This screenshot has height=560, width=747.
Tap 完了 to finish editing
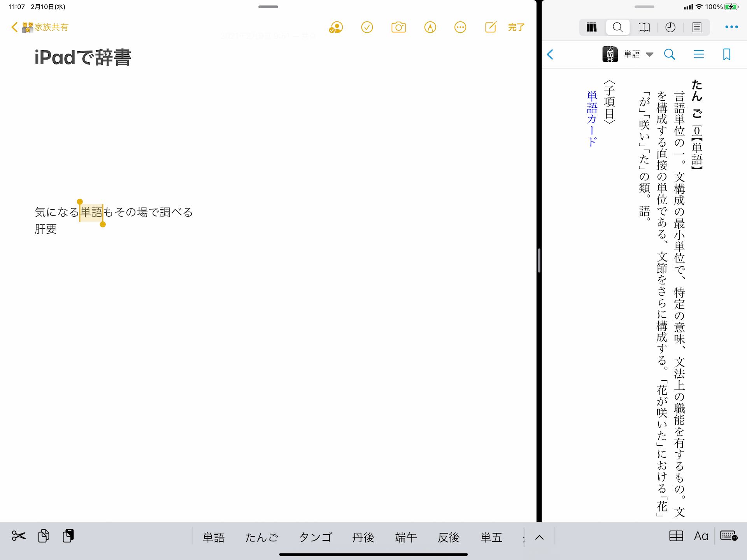(516, 27)
